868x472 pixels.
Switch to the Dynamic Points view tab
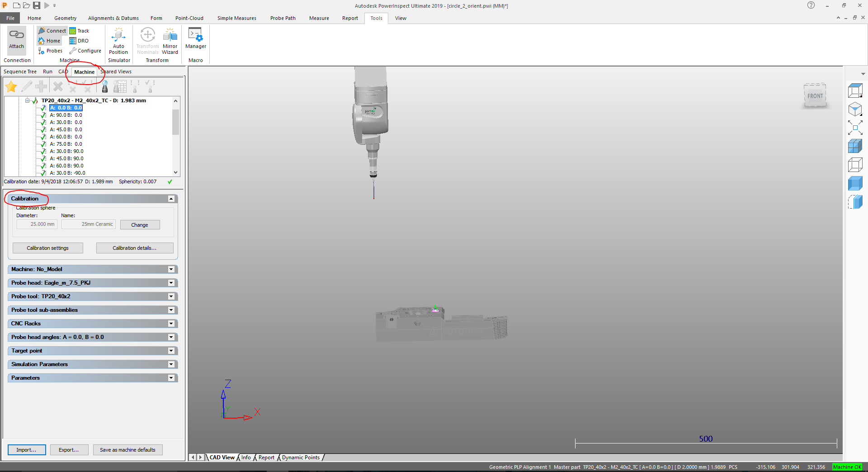(300, 458)
